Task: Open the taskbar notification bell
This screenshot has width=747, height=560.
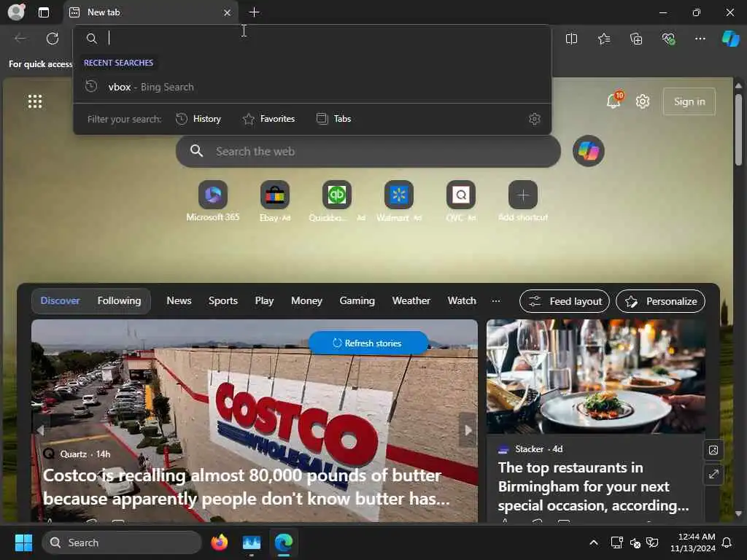Action: coord(727,542)
